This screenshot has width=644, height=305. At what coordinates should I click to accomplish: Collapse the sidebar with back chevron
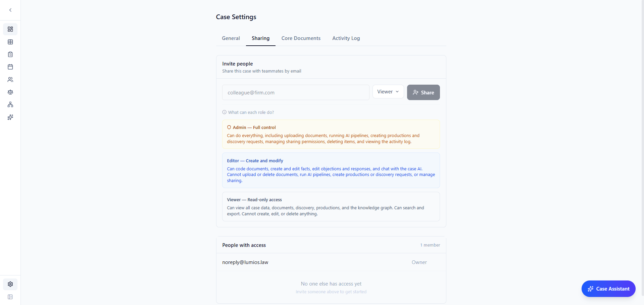pos(10,10)
